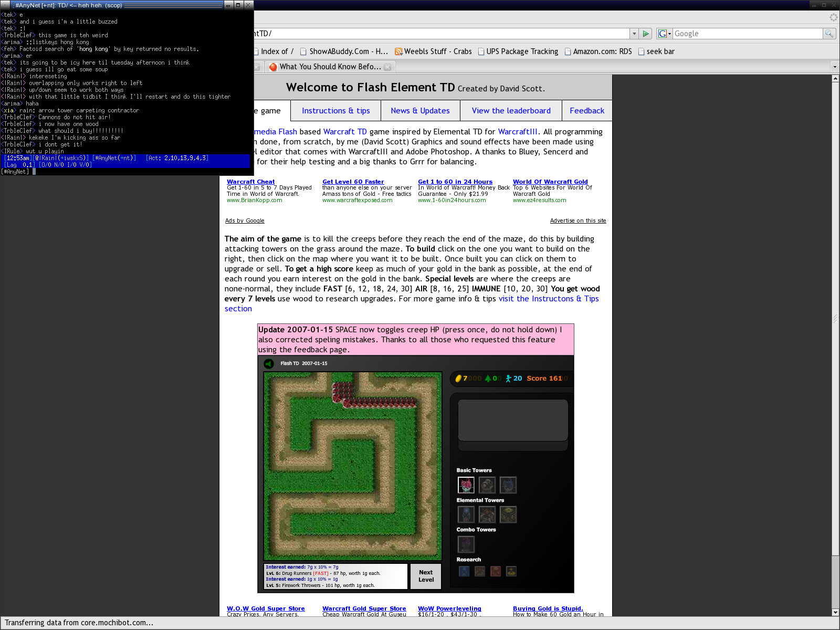Viewport: 840px width, 630px height.
Task: Expand the address bar history dropdown
Action: [634, 34]
